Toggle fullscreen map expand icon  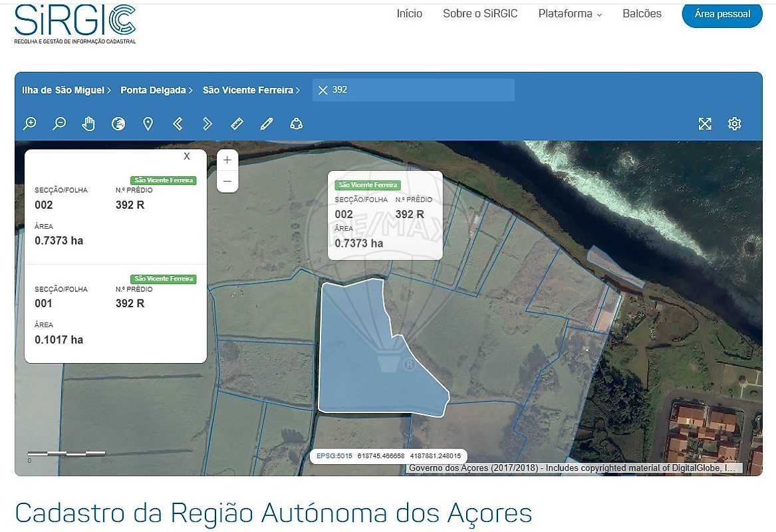(705, 124)
